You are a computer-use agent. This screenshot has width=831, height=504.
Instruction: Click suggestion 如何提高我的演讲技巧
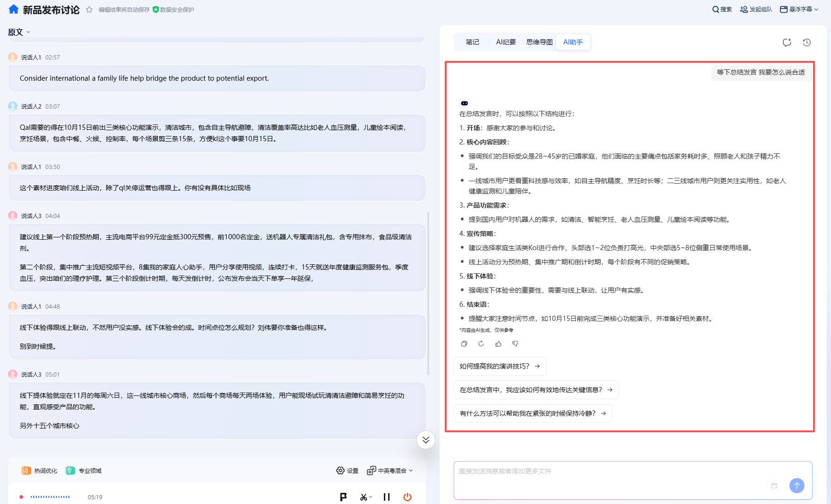coord(499,366)
